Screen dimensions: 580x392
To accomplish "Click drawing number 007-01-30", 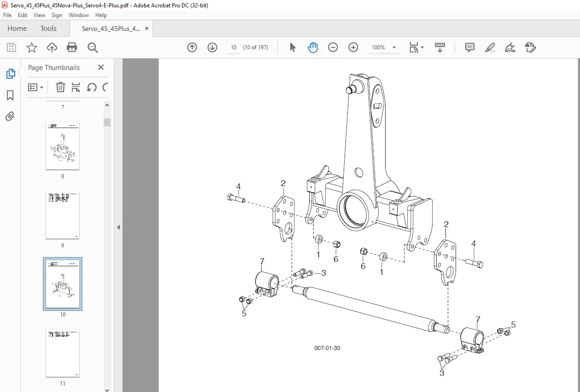I will click(328, 348).
